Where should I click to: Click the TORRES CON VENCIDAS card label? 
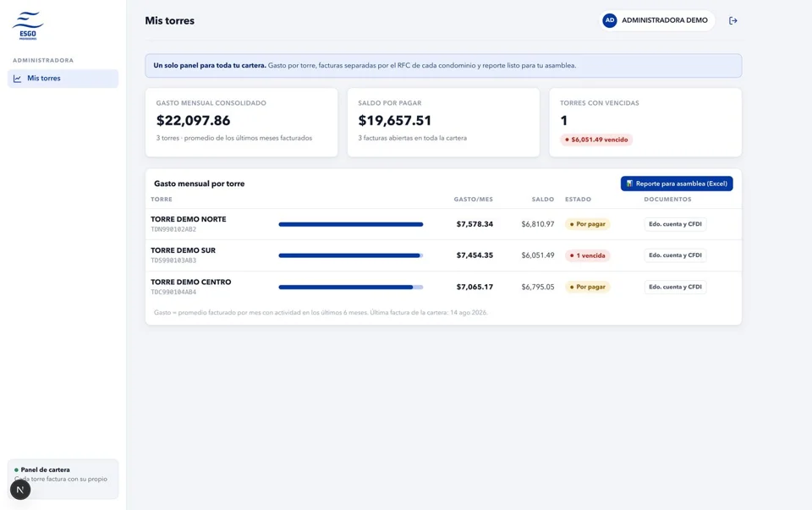click(x=600, y=103)
